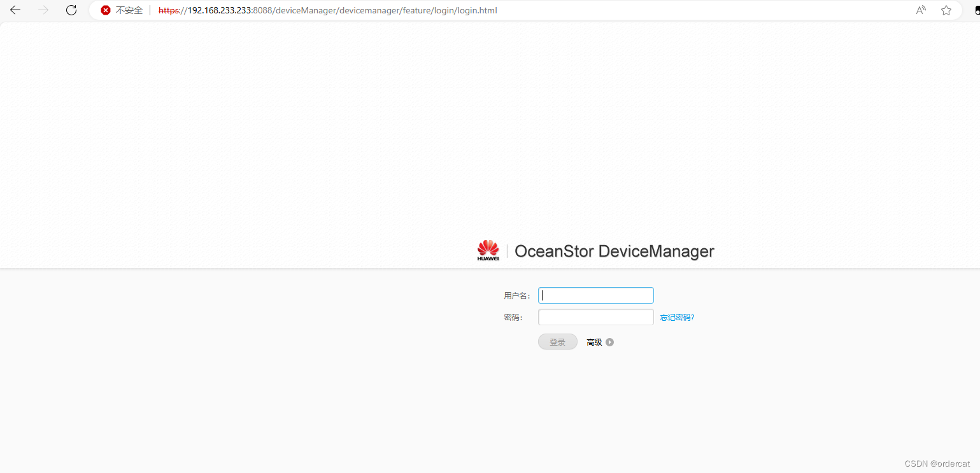Open the 忘记密码? link
This screenshot has height=473, width=980.
click(677, 318)
